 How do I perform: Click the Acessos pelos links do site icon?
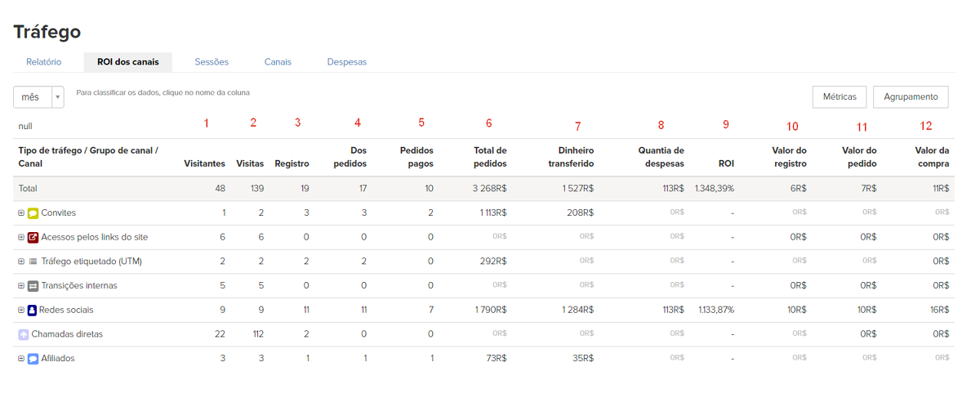point(33,237)
